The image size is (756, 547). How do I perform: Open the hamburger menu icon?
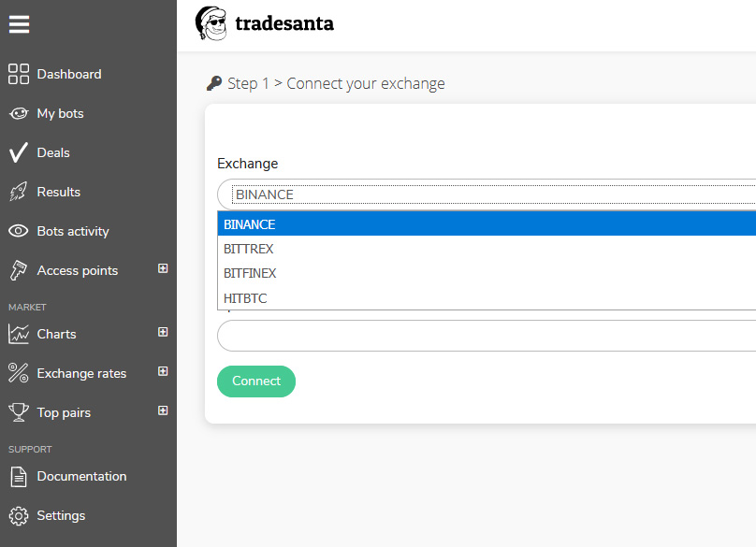coord(19,24)
